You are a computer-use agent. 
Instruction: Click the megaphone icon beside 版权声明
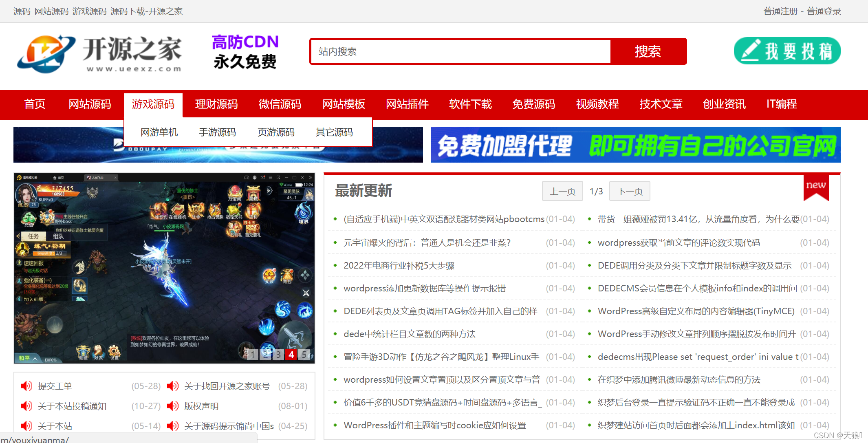(x=173, y=406)
